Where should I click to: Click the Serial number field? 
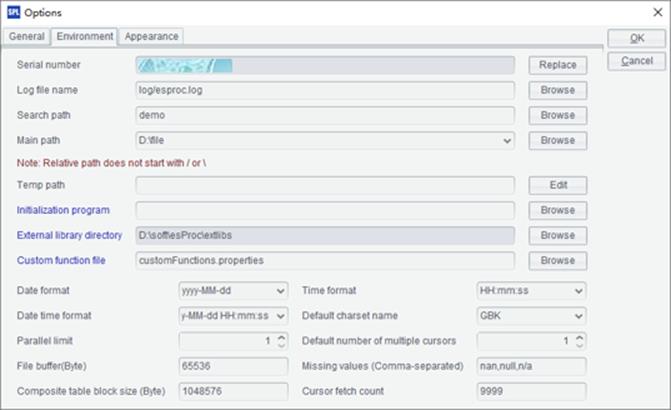[325, 65]
